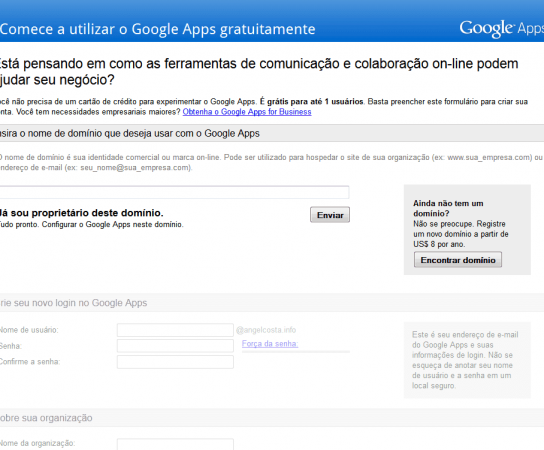
Task: Focus the 'Nome de usuário' input field
Action: pos(175,330)
